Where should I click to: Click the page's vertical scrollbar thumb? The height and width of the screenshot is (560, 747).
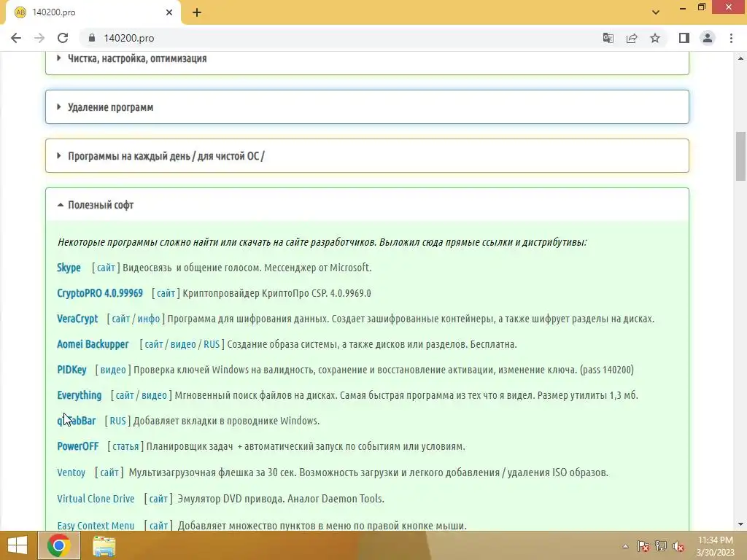[x=740, y=156]
